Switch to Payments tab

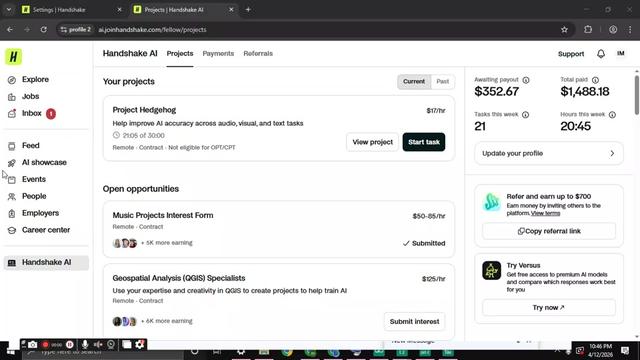click(x=218, y=53)
